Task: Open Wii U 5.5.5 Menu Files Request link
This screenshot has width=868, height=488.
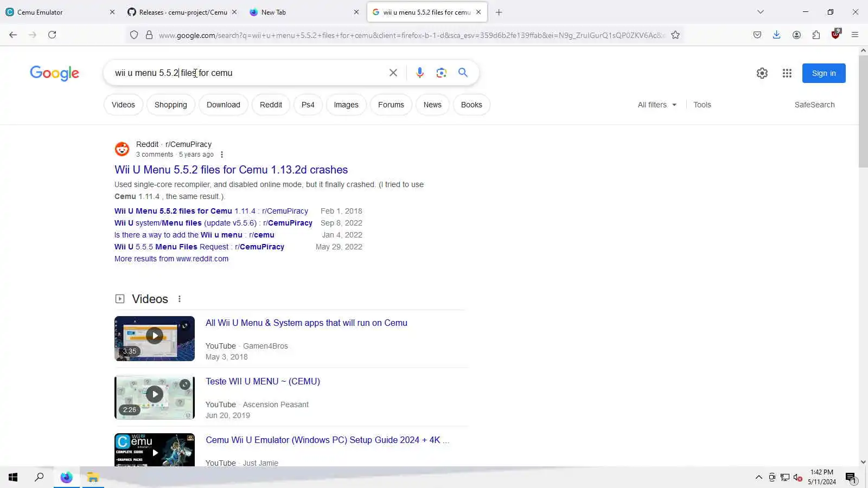Action: coord(199,247)
